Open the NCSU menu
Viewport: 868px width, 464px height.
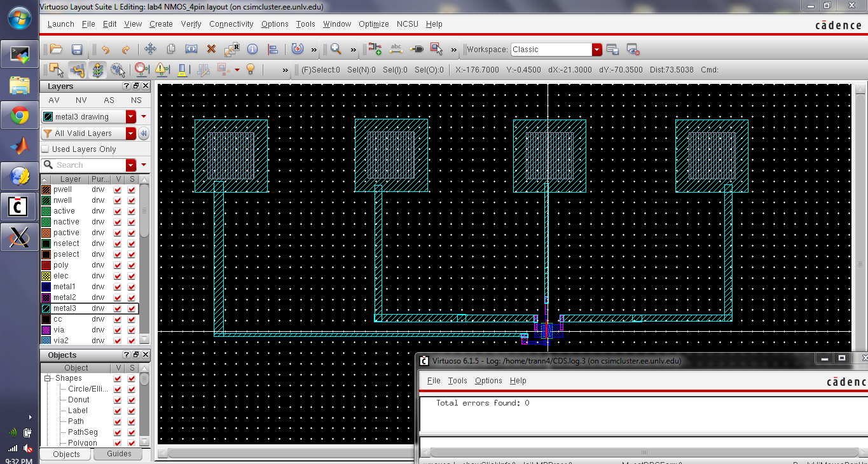coord(408,24)
